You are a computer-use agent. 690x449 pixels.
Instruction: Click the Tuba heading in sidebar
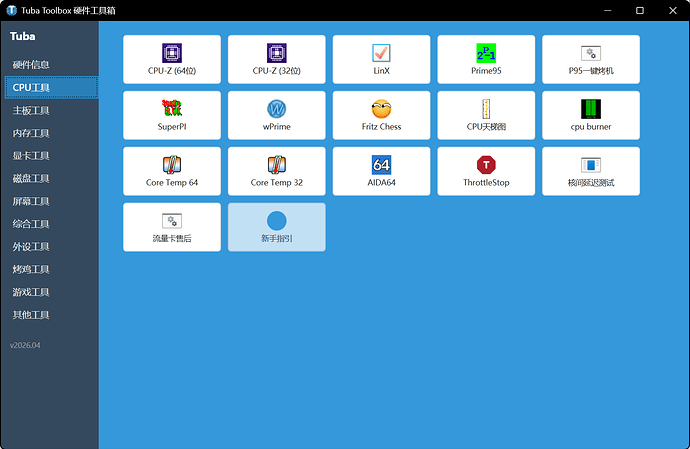tap(22, 36)
